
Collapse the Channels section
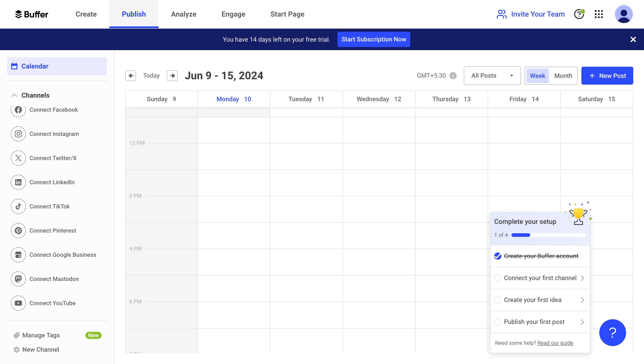14,95
